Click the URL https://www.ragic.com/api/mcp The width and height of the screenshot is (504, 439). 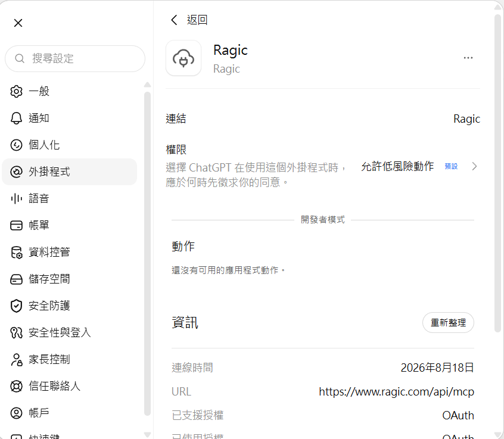pyautogui.click(x=396, y=392)
